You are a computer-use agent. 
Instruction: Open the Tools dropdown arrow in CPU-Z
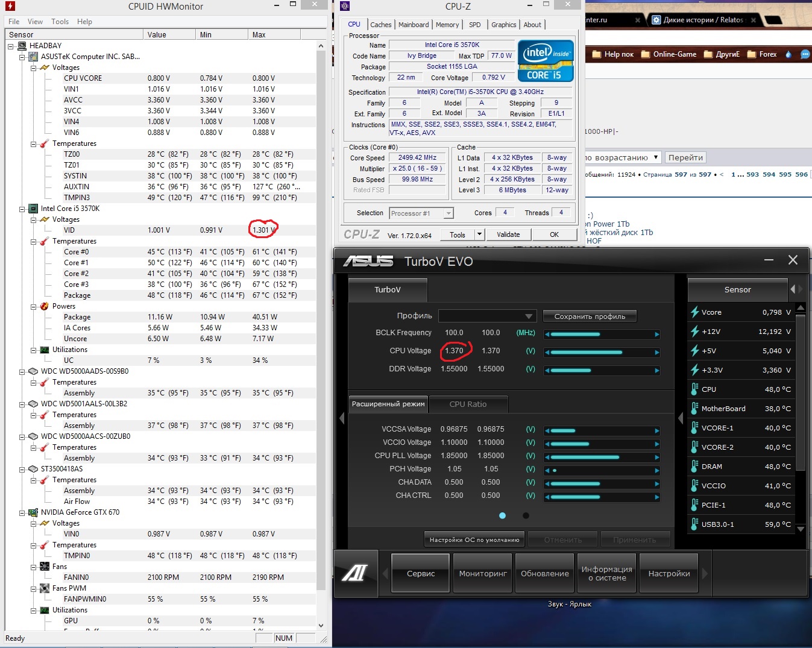479,234
